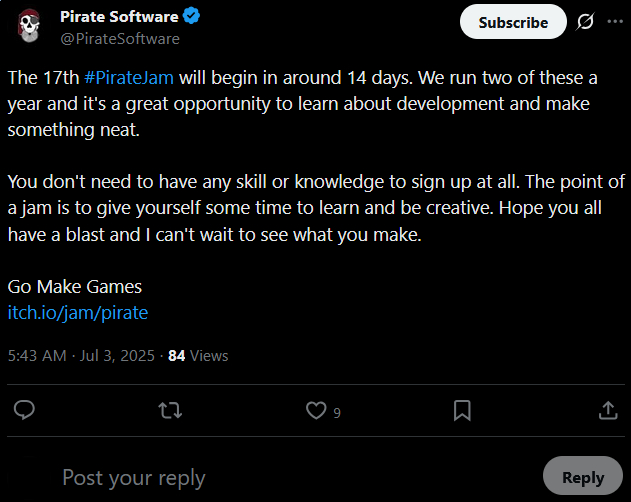Image resolution: width=631 pixels, height=502 pixels.
Task: Click the gray Reply button
Action: click(583, 476)
